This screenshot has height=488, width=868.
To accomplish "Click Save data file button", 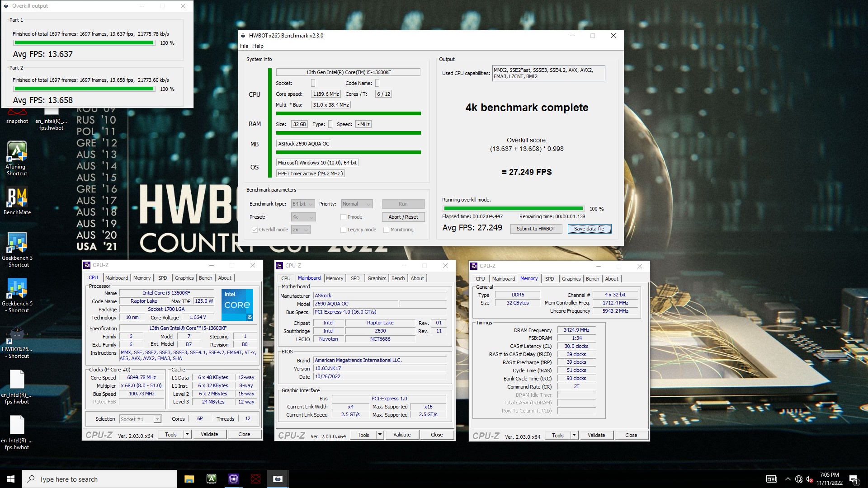I will click(589, 229).
